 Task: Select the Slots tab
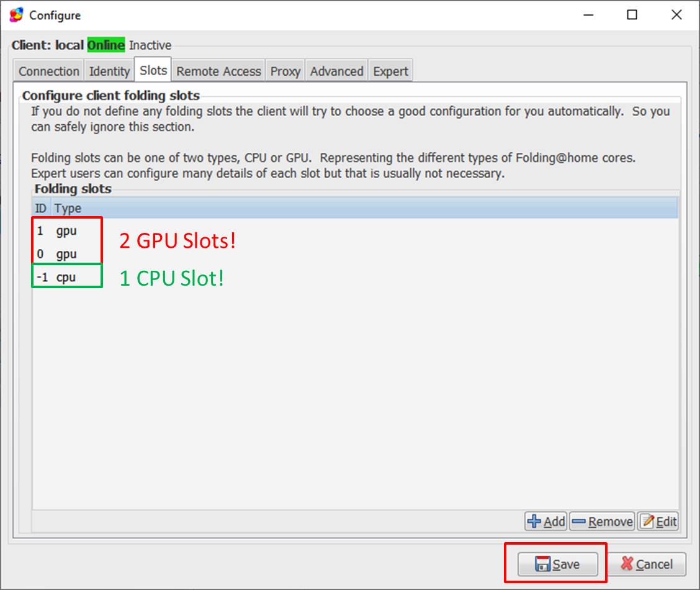[152, 70]
